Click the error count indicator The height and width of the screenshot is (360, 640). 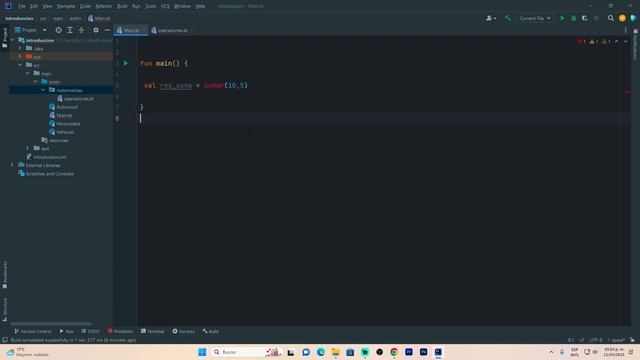[x=582, y=42]
